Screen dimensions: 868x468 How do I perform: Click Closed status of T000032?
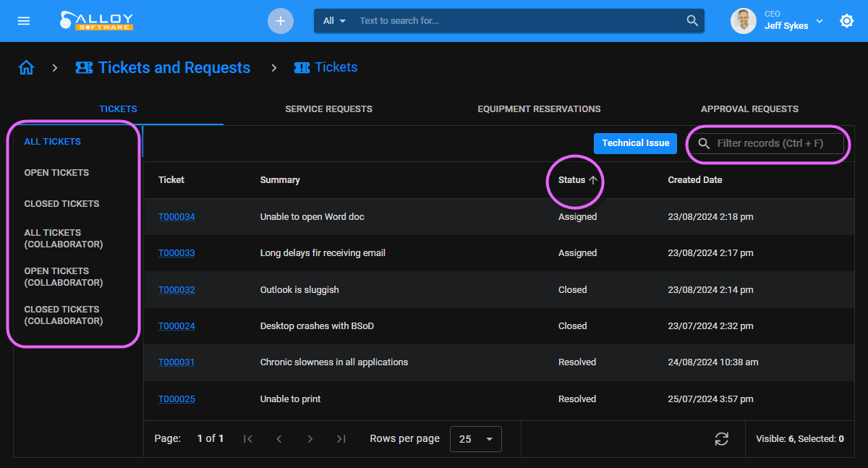click(573, 290)
